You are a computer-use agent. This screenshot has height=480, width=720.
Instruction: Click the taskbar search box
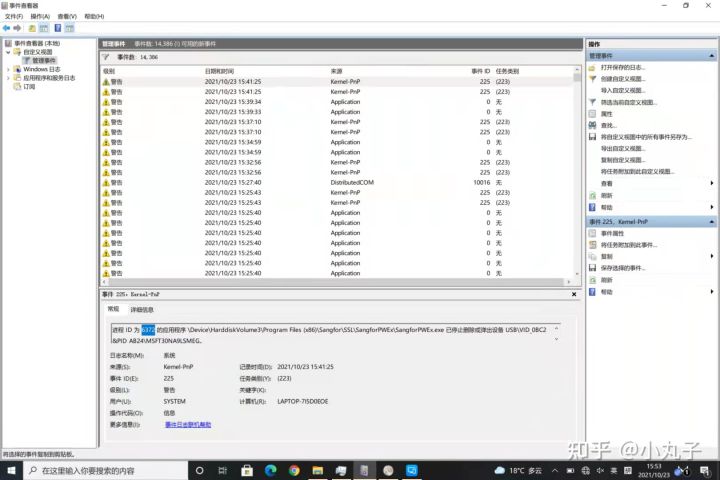(106, 470)
